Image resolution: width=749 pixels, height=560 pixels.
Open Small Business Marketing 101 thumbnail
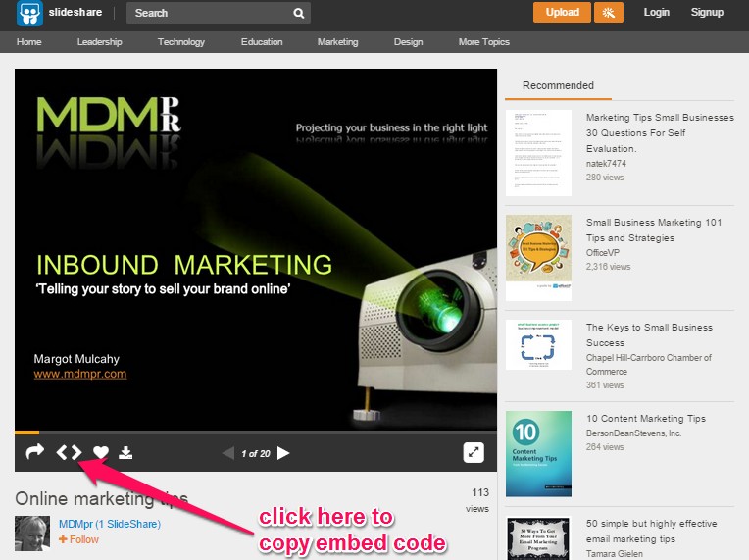[538, 258]
